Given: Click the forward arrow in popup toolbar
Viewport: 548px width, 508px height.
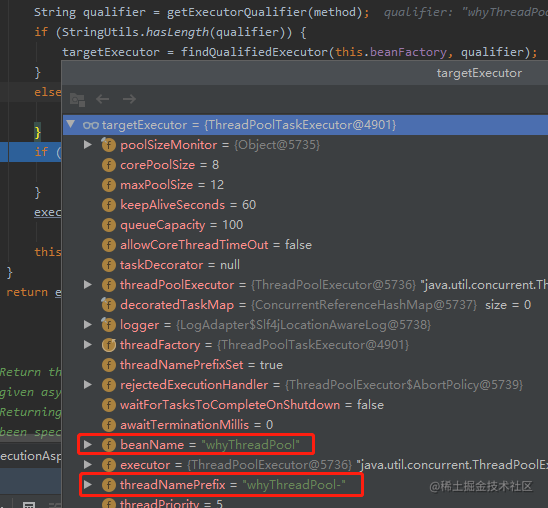Looking at the screenshot, I should pyautogui.click(x=129, y=99).
